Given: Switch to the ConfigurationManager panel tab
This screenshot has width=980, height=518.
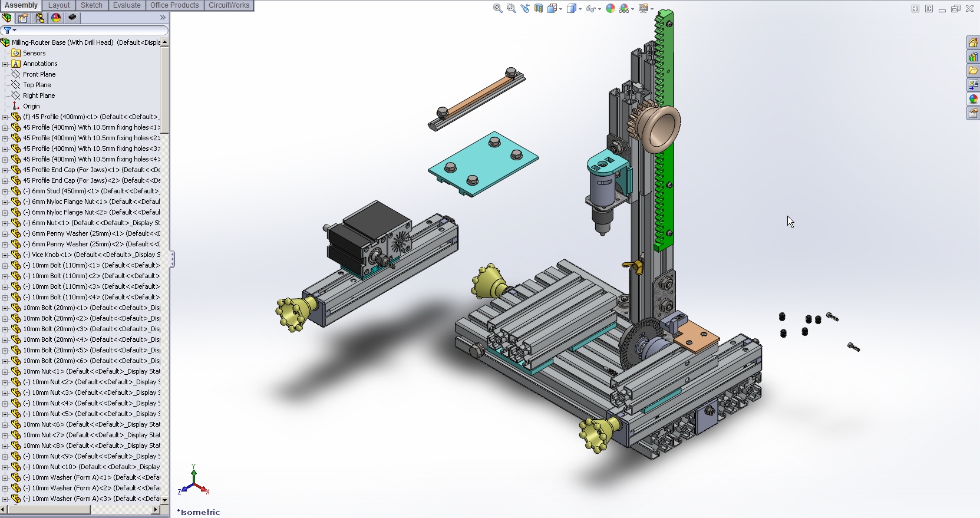Looking at the screenshot, I should click(39, 18).
